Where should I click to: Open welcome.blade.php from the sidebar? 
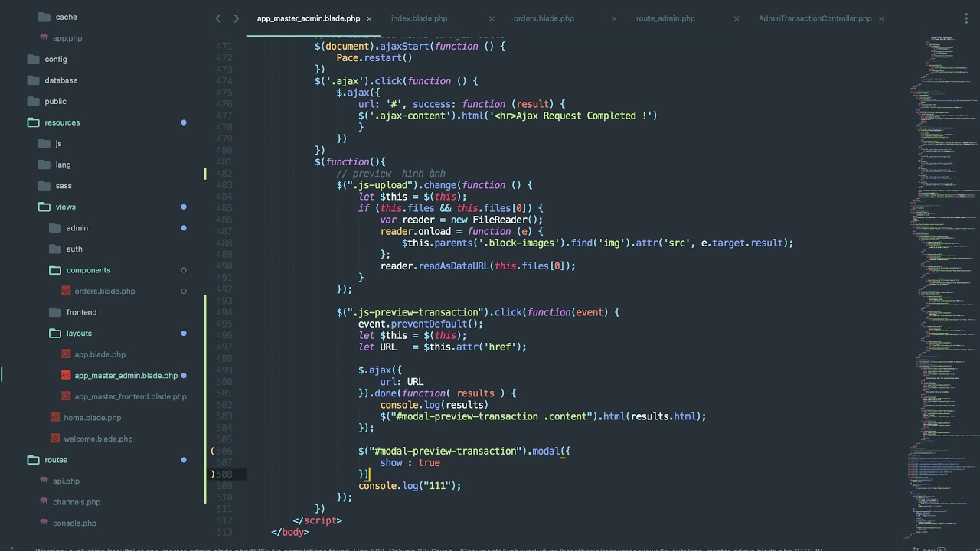pyautogui.click(x=98, y=439)
